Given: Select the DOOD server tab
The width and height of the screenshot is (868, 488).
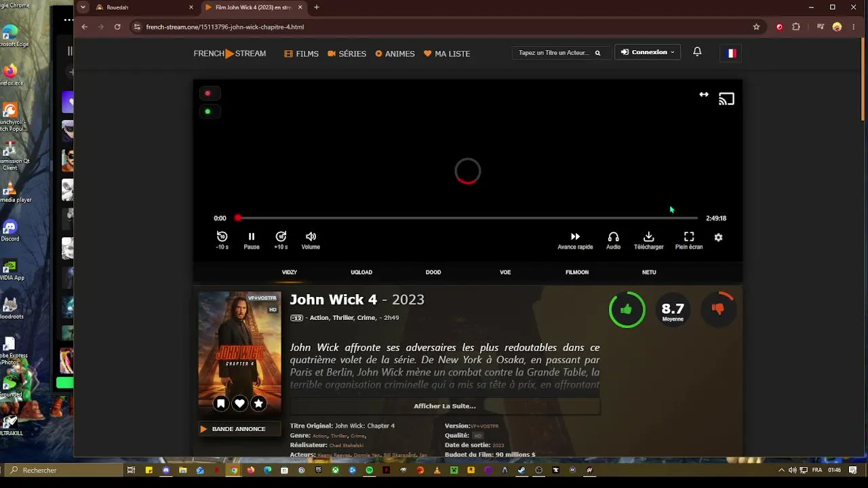Looking at the screenshot, I should coord(433,272).
